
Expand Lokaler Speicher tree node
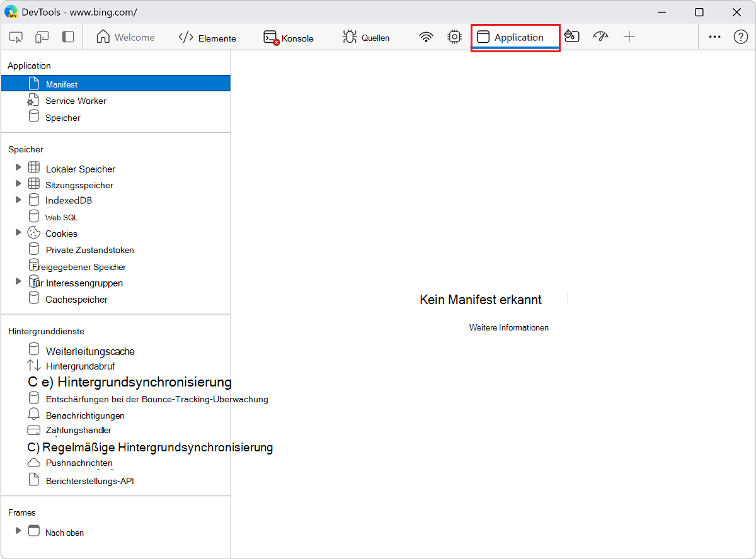click(18, 167)
